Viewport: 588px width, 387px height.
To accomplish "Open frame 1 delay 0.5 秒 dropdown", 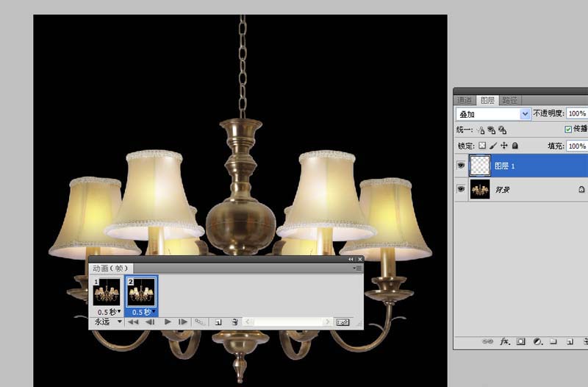I will coord(109,312).
